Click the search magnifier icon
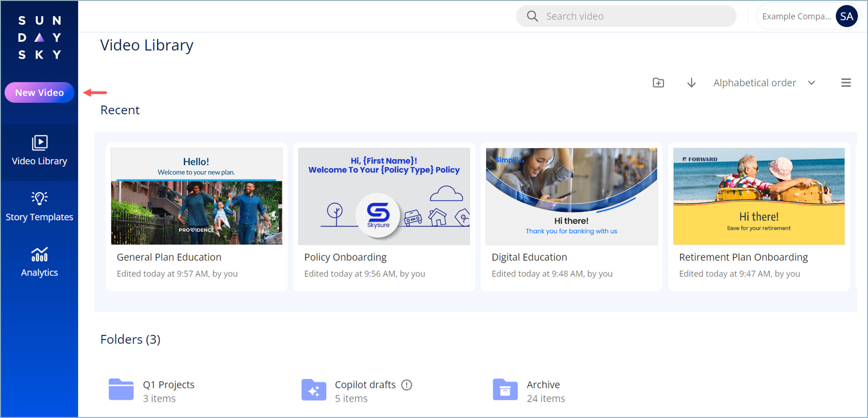This screenshot has height=418, width=868. 532,16
